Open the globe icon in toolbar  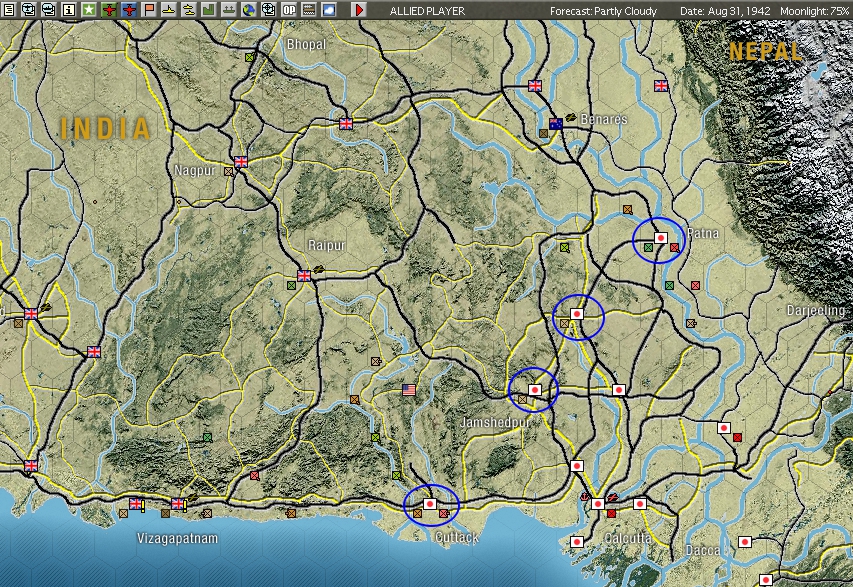tap(248, 10)
